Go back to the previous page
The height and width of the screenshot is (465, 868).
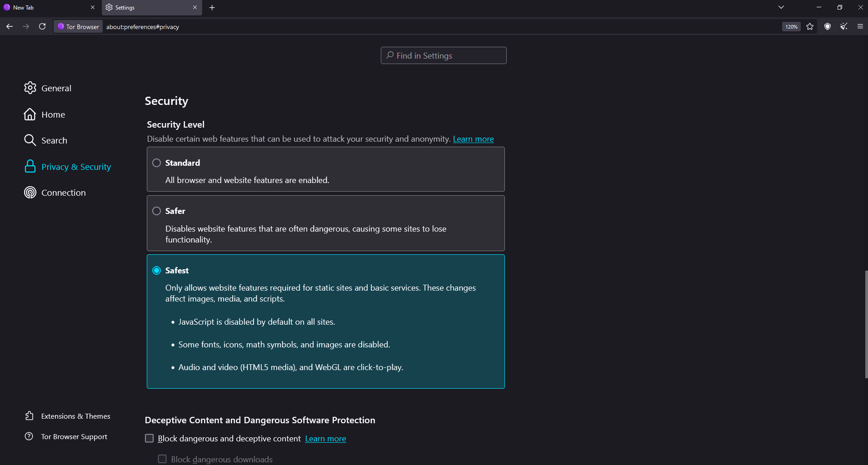[x=10, y=27]
